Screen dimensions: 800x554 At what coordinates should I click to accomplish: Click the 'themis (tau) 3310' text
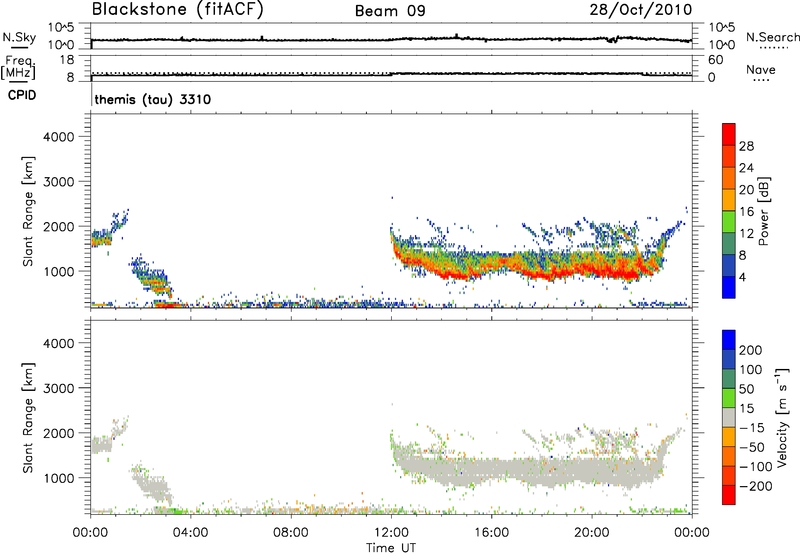coord(153,99)
